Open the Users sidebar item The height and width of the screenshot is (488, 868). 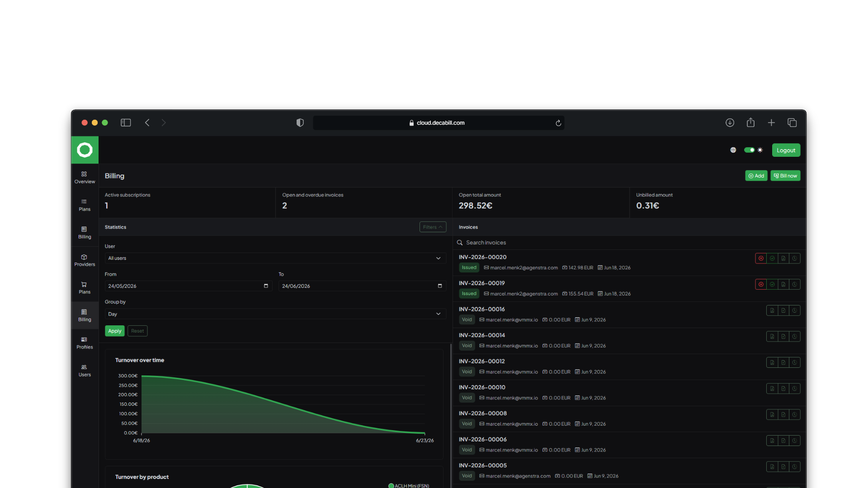85,371
